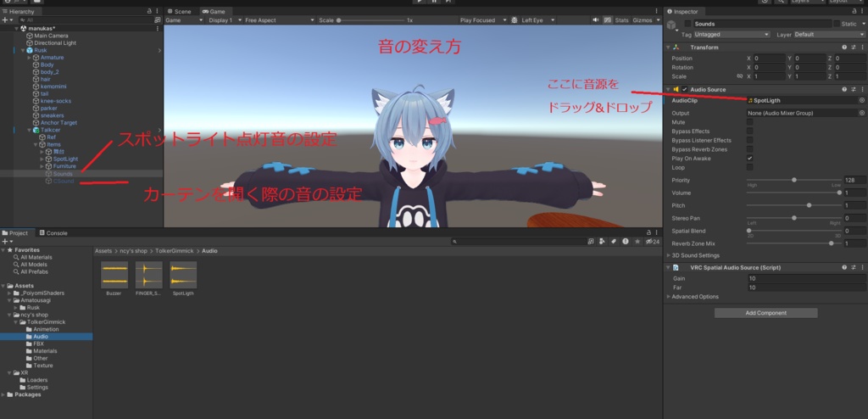Open the Game view mode dropdown
Screen dimensions: 868x419
pos(184,20)
